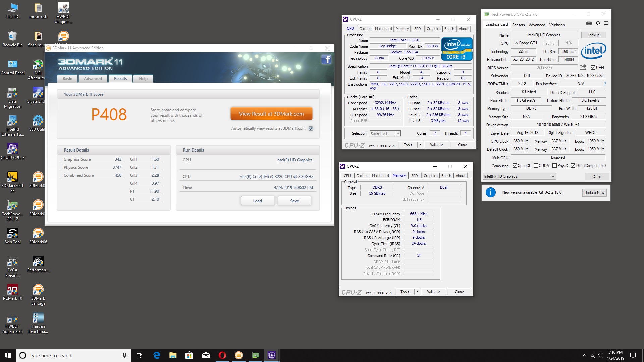Refresh GPU-Z with the refresh icon
644x362 pixels.
[598, 23]
